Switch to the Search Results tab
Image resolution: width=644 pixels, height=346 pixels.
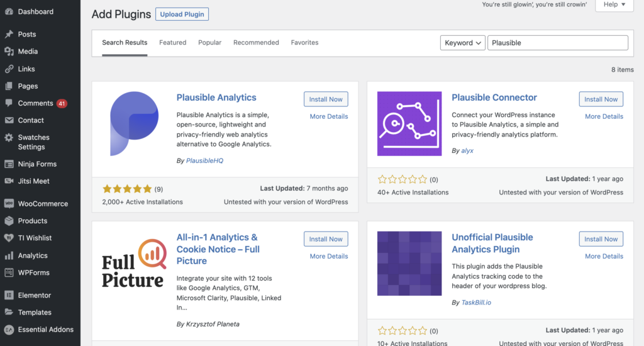pyautogui.click(x=125, y=42)
